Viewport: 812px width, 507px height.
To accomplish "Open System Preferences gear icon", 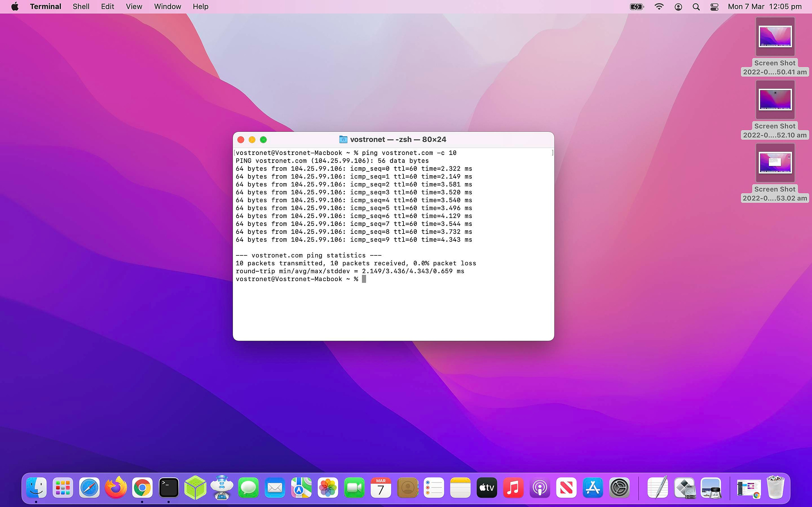I will [619, 488].
